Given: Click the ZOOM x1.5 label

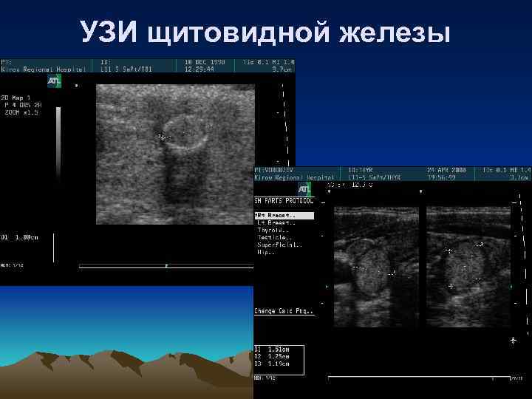Looking at the screenshot, I should click(21, 112).
